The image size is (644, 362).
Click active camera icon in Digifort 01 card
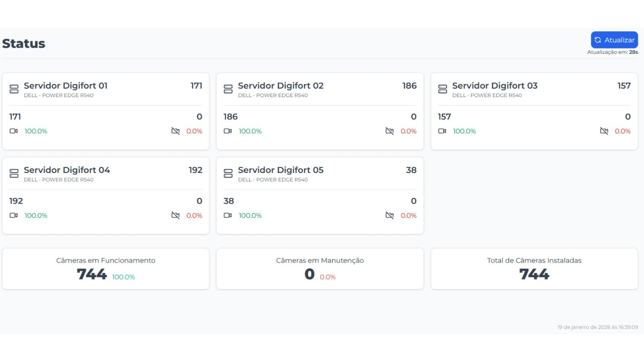[14, 131]
